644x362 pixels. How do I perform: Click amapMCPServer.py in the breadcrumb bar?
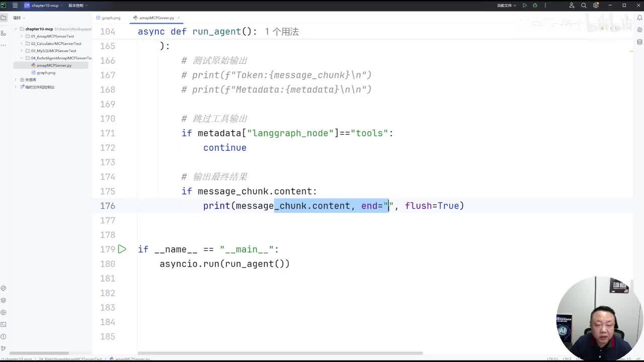click(130, 359)
